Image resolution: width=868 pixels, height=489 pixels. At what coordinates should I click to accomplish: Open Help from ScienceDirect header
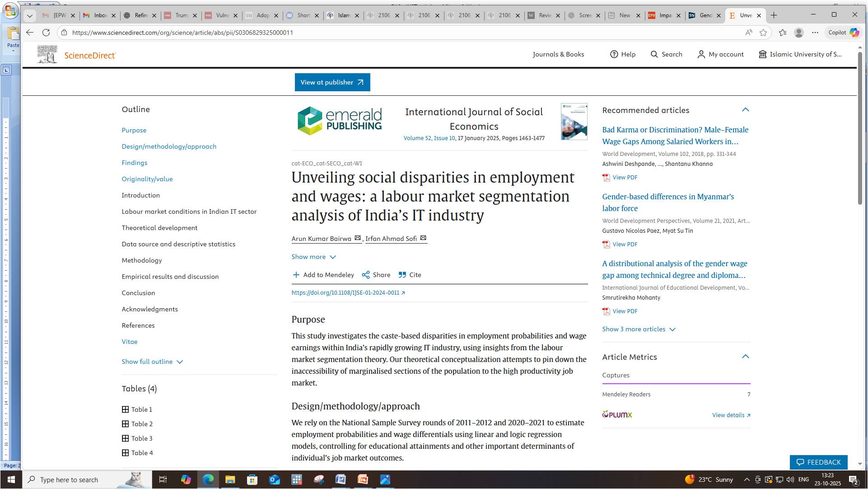(623, 54)
